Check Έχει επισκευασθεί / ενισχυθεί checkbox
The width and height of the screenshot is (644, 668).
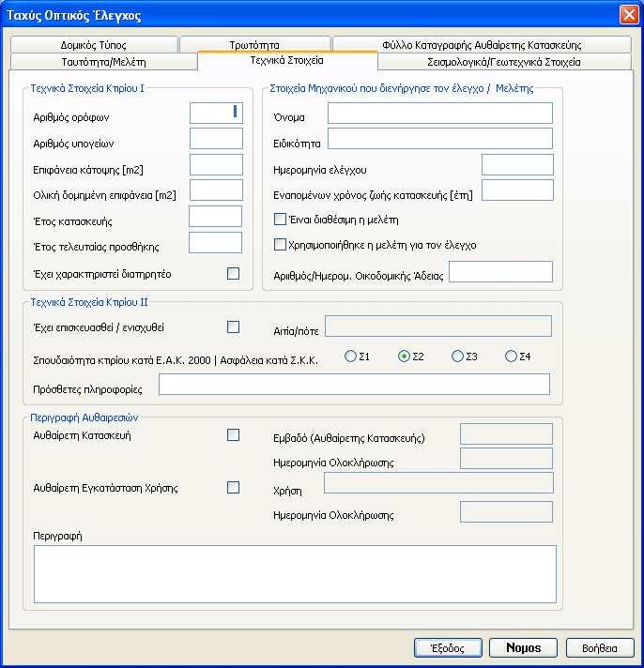click(x=233, y=327)
